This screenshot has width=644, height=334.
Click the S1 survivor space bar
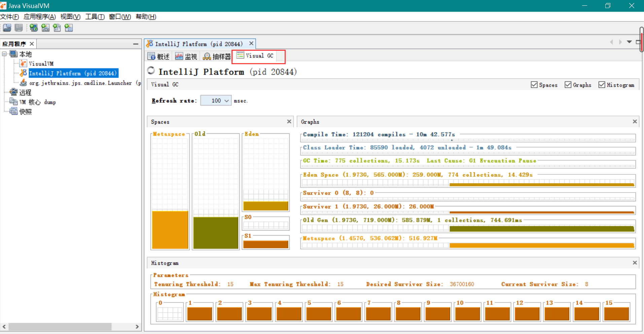265,244
